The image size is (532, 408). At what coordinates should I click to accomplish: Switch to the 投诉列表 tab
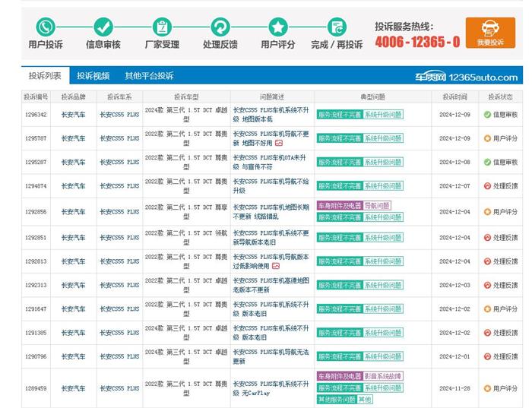pos(45,76)
